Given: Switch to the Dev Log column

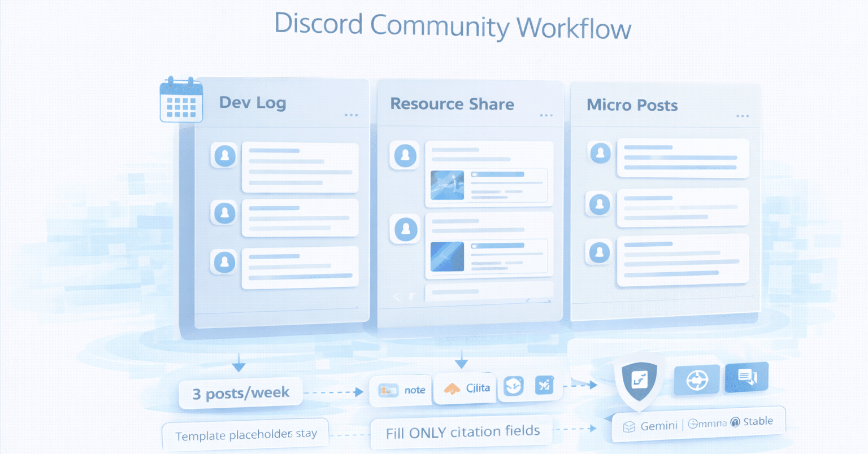Looking at the screenshot, I should (253, 103).
